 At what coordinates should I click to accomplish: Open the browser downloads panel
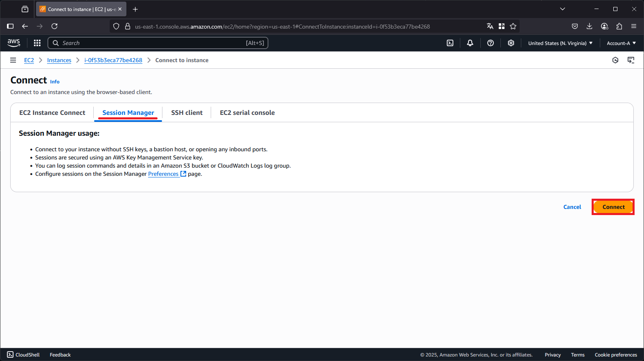[x=590, y=26]
